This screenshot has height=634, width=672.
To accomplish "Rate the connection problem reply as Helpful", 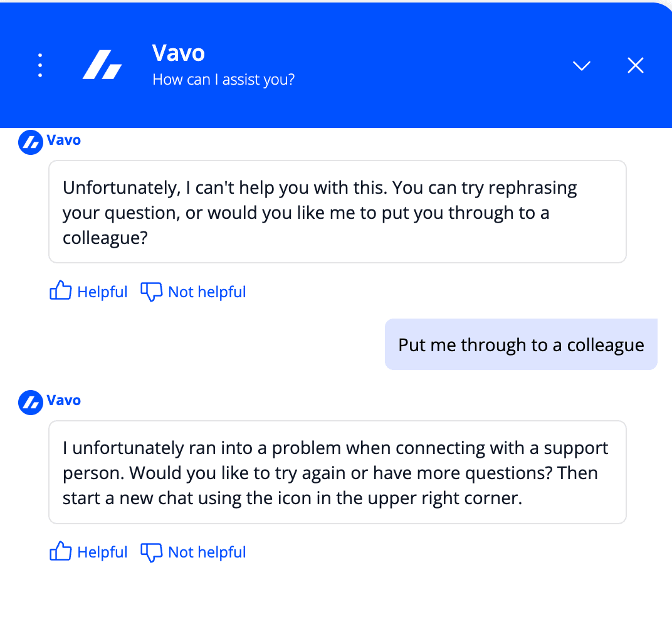I will coord(102,552).
